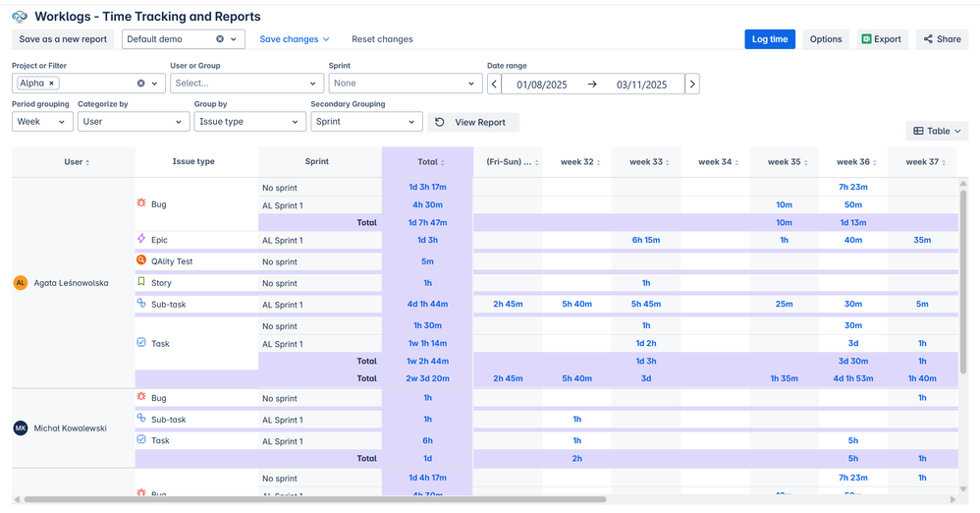
Task: Expand the Group by Issue type dropdown
Action: point(249,122)
